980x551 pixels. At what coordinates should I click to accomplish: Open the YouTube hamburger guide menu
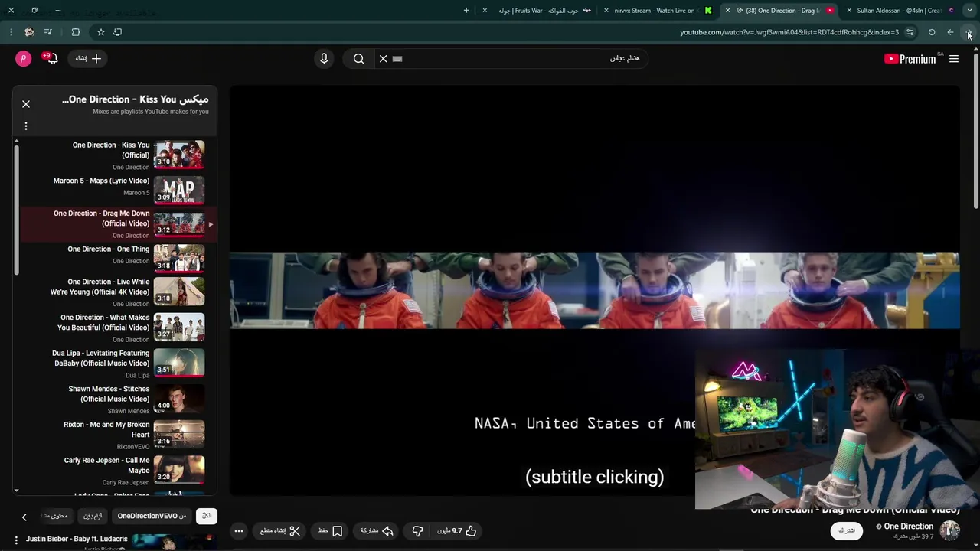(x=954, y=59)
